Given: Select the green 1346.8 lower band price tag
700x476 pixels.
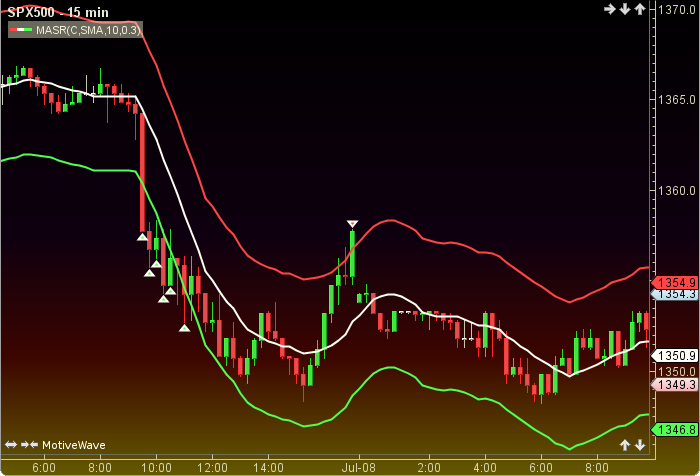Looking at the screenshot, I should [675, 430].
